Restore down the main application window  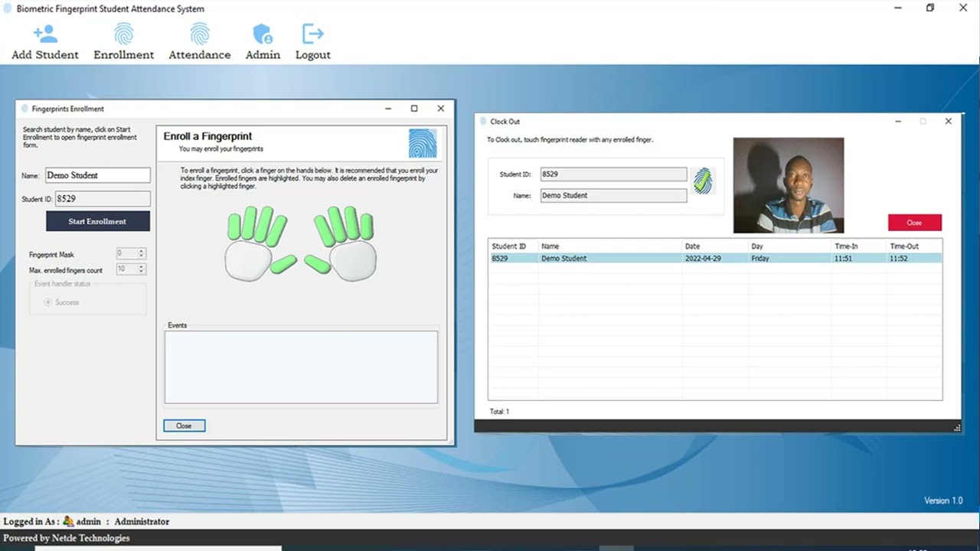pyautogui.click(x=930, y=8)
